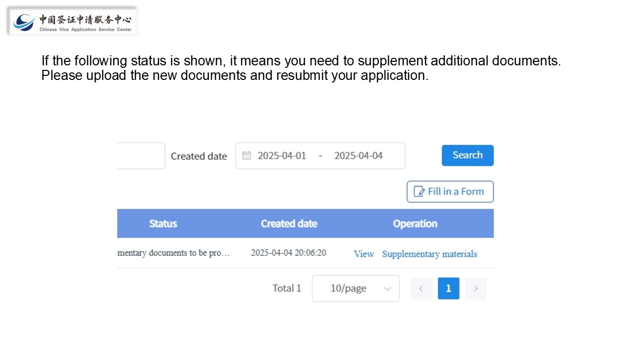Select the start date 2025-04-01

coord(282,155)
